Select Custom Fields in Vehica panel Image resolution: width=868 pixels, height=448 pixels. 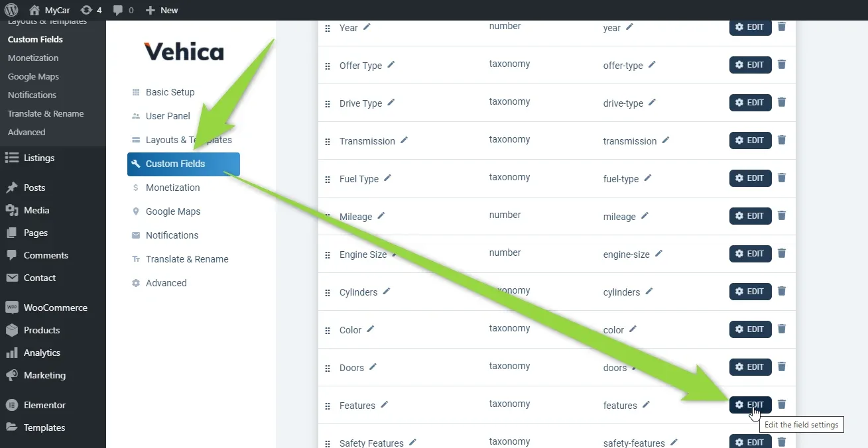click(x=184, y=164)
